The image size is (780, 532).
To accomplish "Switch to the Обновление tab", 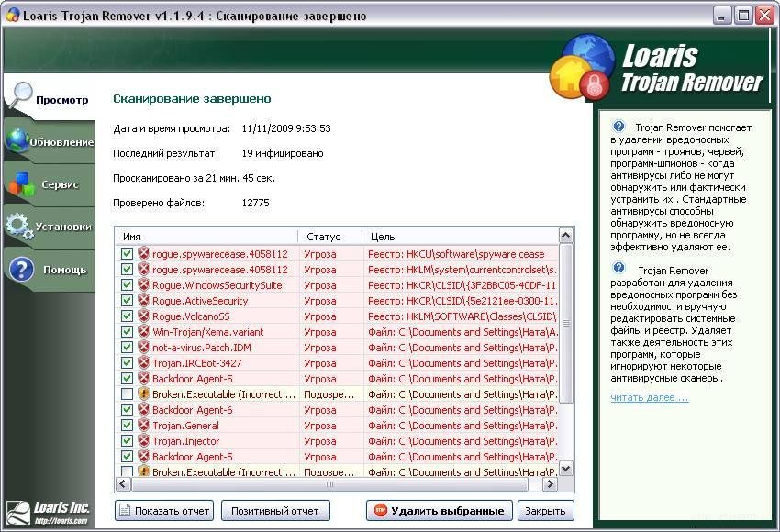I will pyautogui.click(x=50, y=141).
